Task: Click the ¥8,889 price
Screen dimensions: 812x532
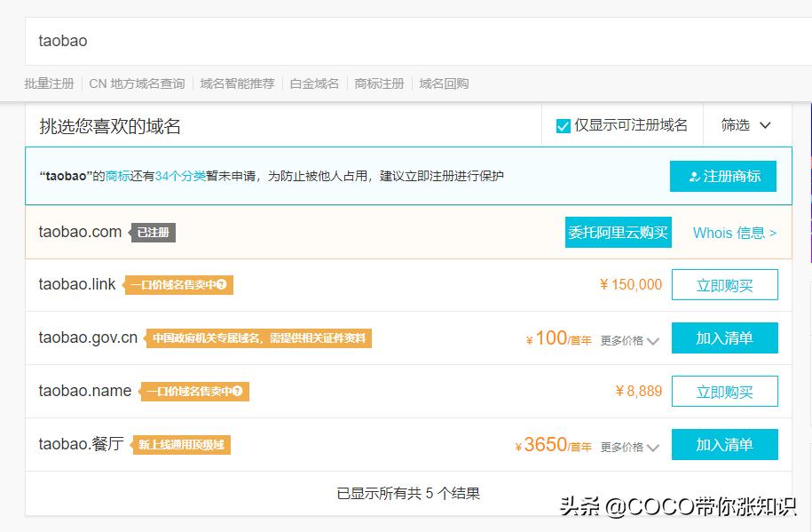Action: click(x=639, y=391)
